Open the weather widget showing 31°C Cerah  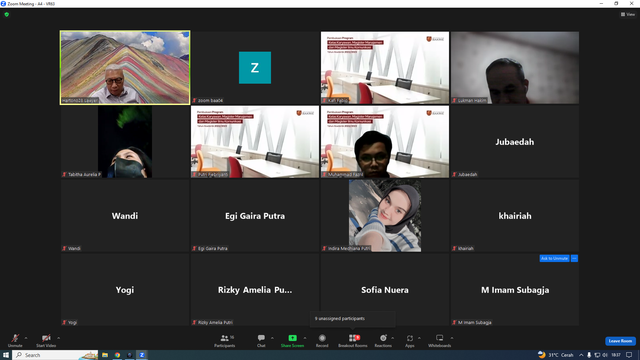[x=556, y=355]
